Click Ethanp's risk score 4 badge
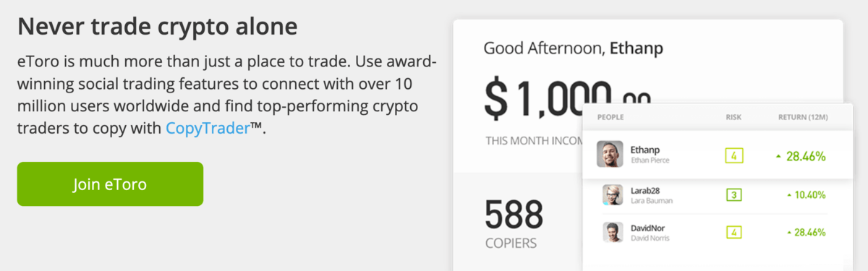The width and height of the screenshot is (868, 271). [733, 155]
